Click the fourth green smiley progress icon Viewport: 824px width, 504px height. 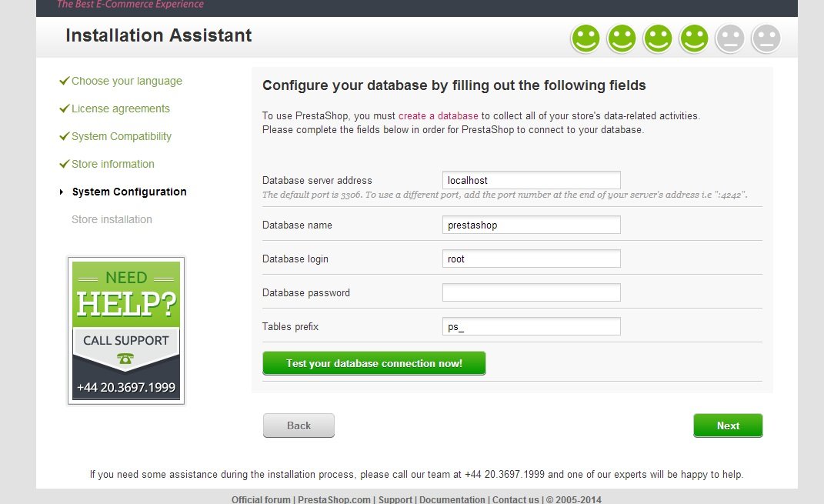[694, 38]
